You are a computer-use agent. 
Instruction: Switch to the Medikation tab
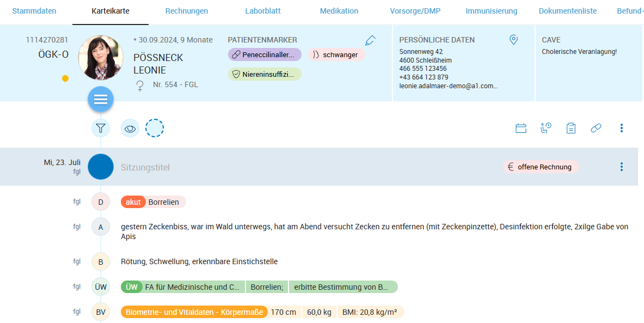[339, 11]
